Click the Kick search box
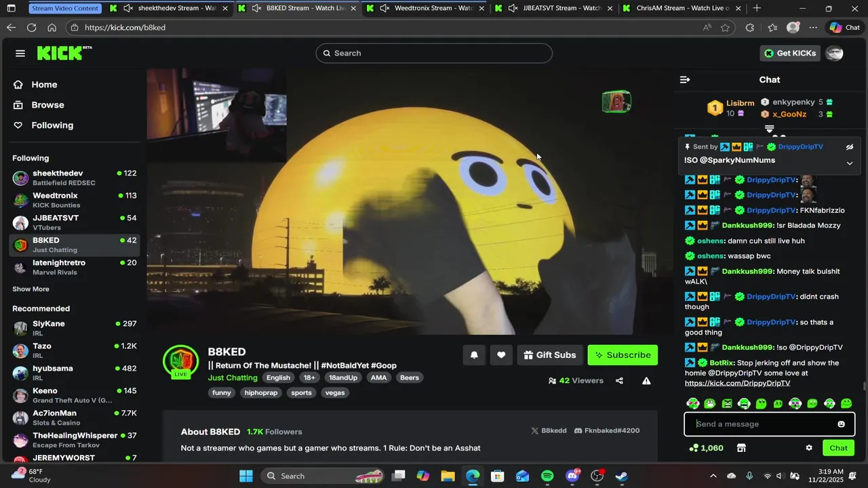This screenshot has height=488, width=868. tap(434, 53)
